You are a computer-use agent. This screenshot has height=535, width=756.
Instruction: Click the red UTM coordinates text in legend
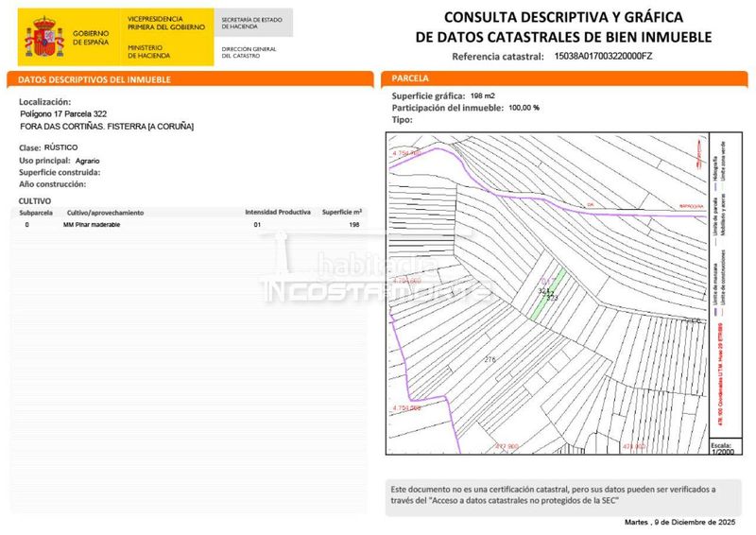721,374
